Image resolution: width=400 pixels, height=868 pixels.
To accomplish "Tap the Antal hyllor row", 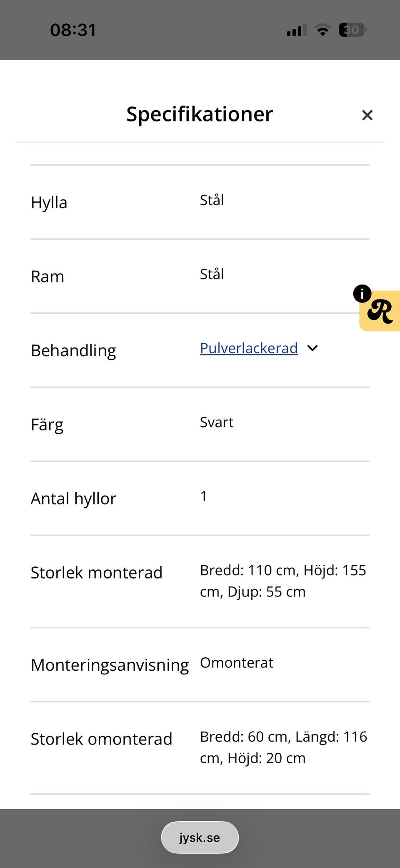I will 200,498.
